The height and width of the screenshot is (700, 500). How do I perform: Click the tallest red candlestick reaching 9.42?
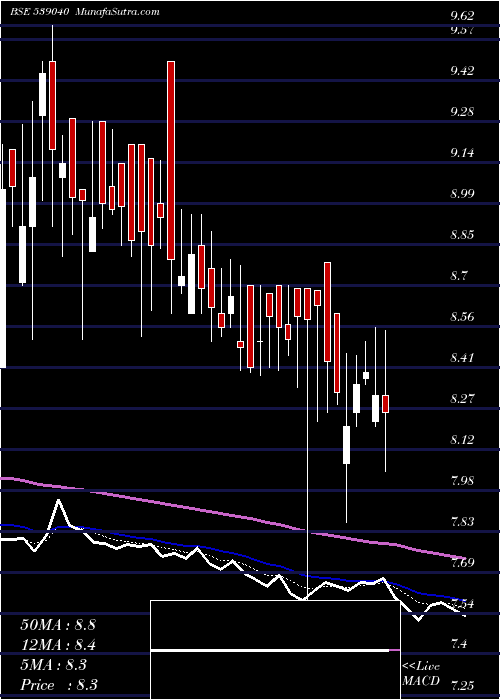pyautogui.click(x=171, y=160)
